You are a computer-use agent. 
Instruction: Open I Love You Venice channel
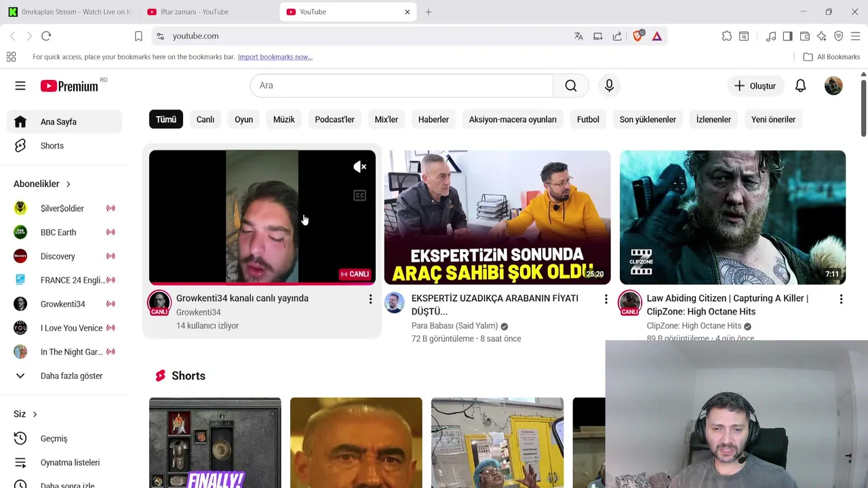(65, 328)
